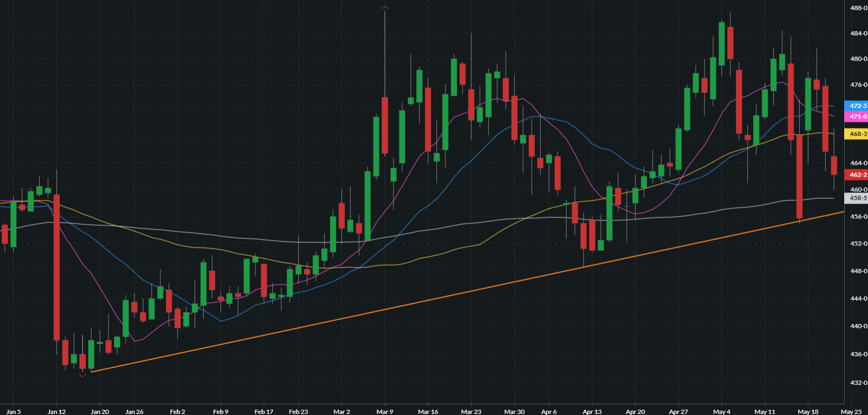Click the yellow 468-3 moving average price tag

[856, 134]
